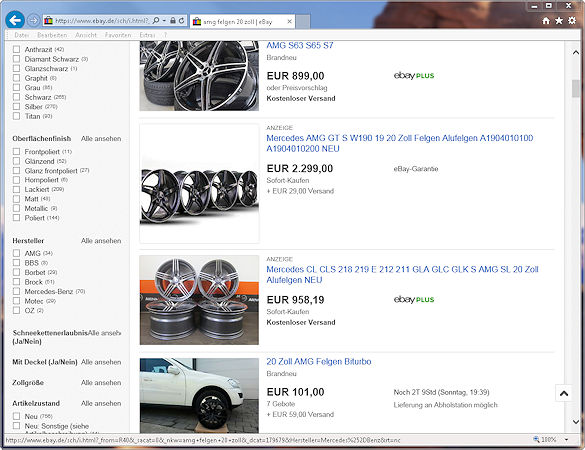Tick the Silber color checkbox
This screenshot has height=450, width=585.
pos(16,106)
